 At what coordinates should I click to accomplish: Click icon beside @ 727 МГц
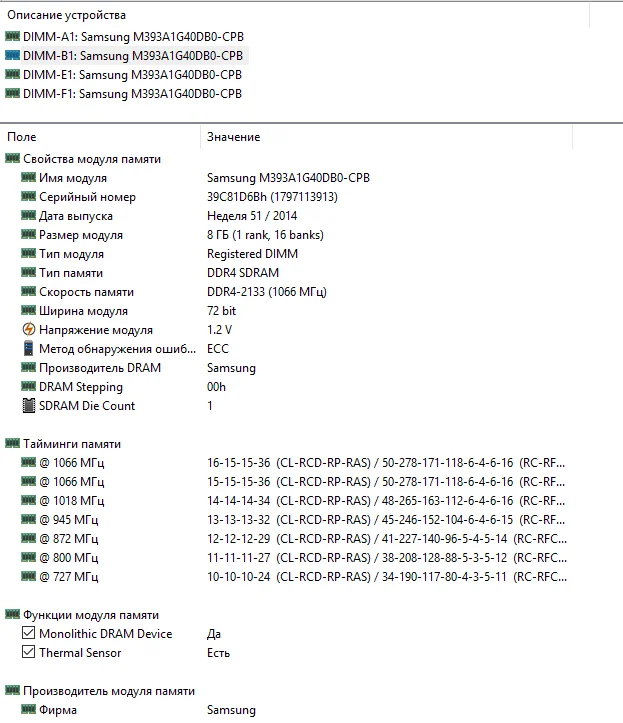coord(28,576)
